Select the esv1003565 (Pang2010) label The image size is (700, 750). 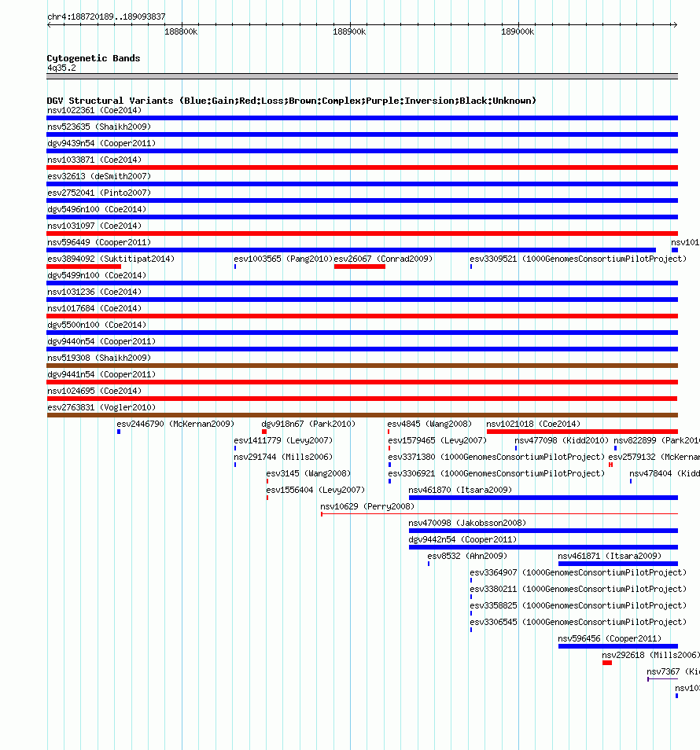coord(283,259)
